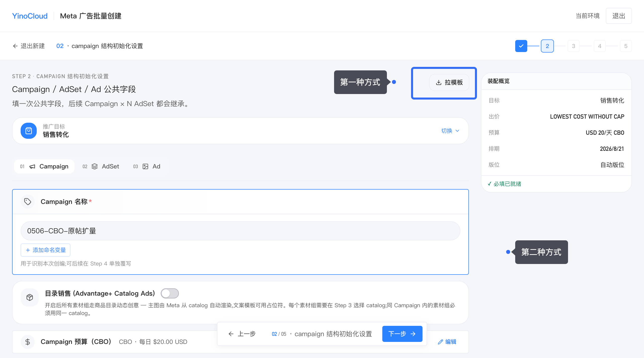Click 上一步 previous step button
This screenshot has height=358, width=644.
click(242, 334)
